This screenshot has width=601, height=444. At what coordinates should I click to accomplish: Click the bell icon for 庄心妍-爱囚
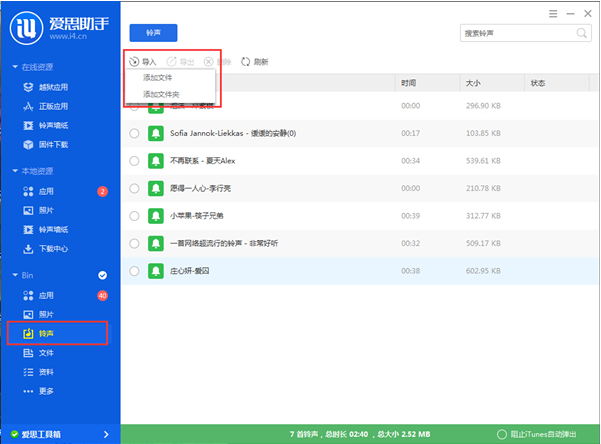click(x=155, y=271)
